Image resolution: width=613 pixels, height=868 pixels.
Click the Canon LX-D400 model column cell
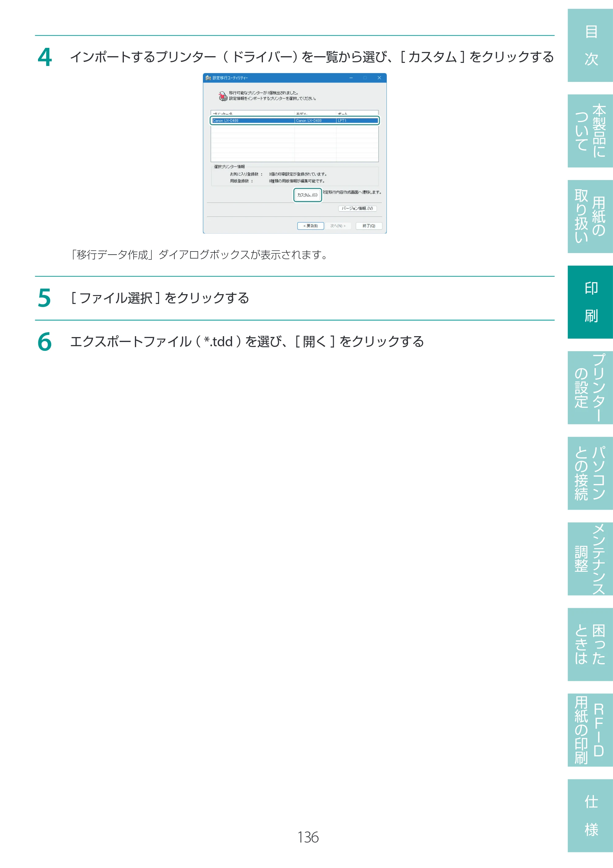tap(315, 121)
